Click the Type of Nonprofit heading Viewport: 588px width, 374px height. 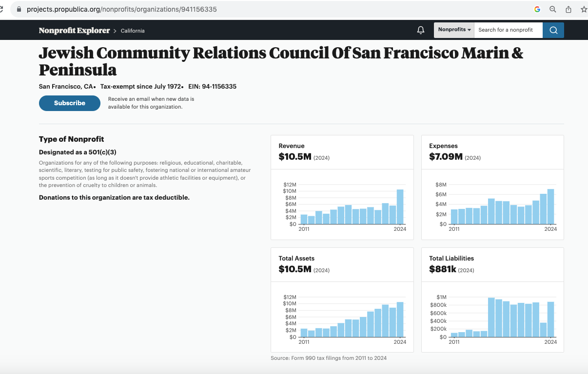click(x=71, y=139)
